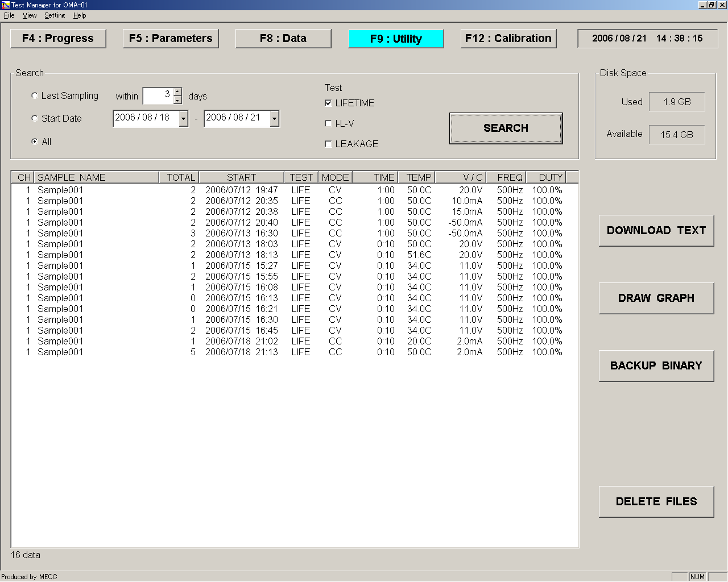This screenshot has width=728, height=582.
Task: Sort by DUTY column header
Action: pyautogui.click(x=546, y=177)
